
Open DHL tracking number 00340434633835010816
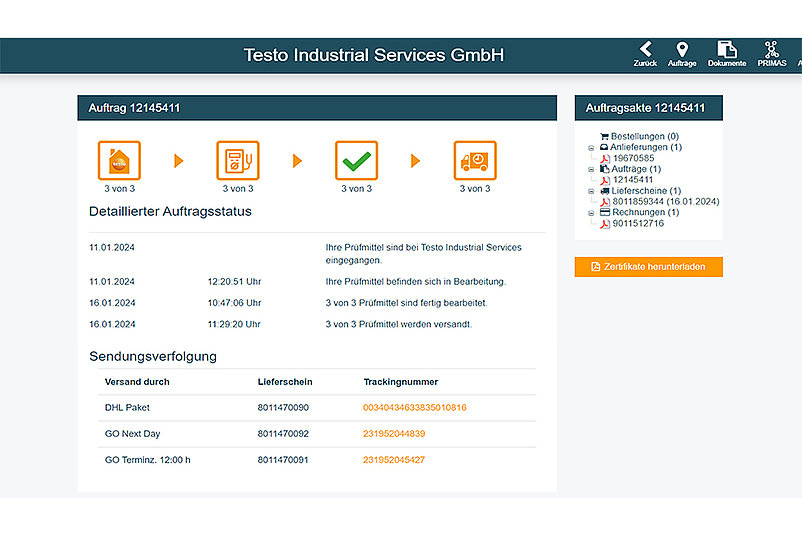pos(414,408)
